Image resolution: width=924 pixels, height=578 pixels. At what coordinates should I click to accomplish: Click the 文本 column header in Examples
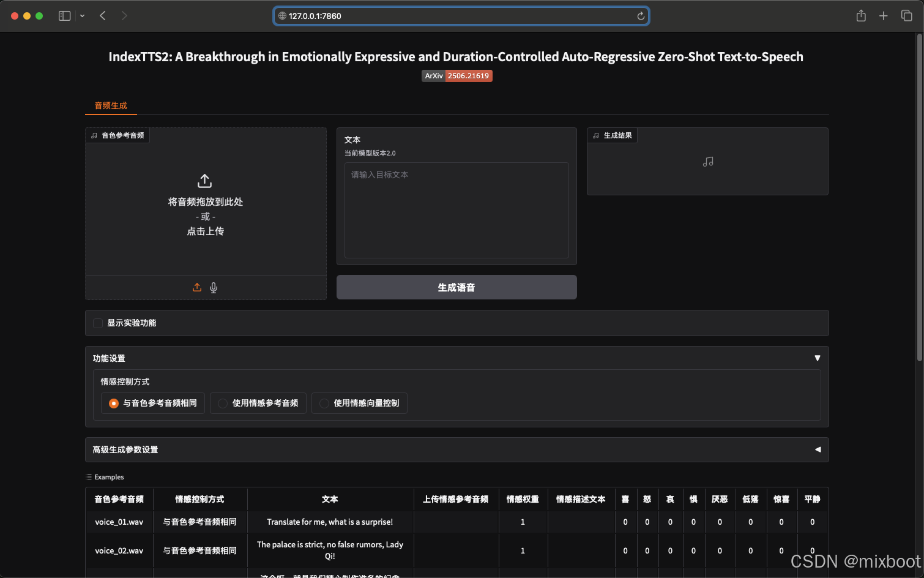(x=330, y=499)
